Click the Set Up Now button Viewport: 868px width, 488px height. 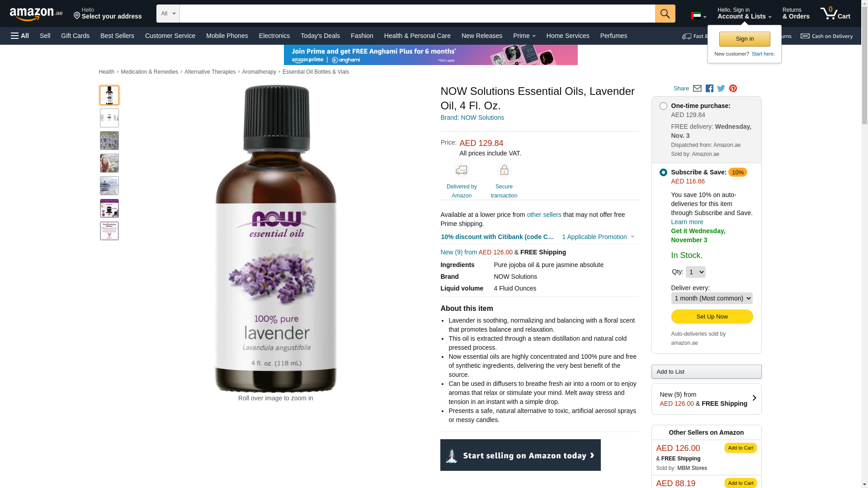712,317
